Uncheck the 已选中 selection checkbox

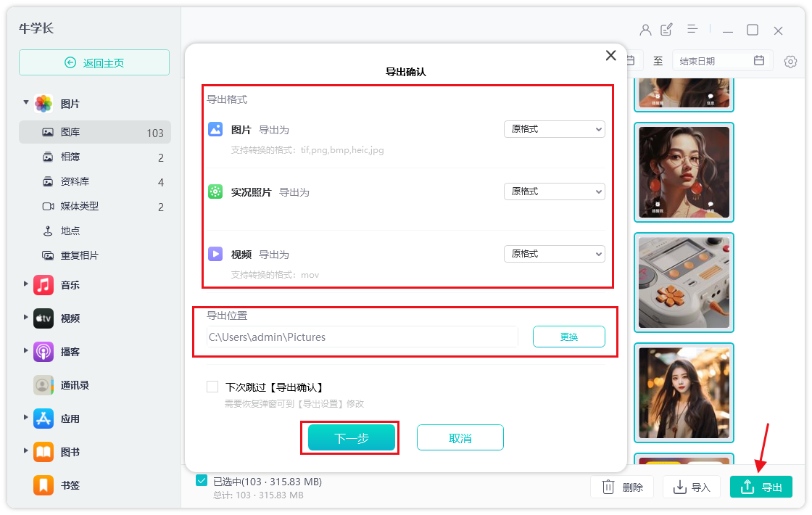coord(201,481)
